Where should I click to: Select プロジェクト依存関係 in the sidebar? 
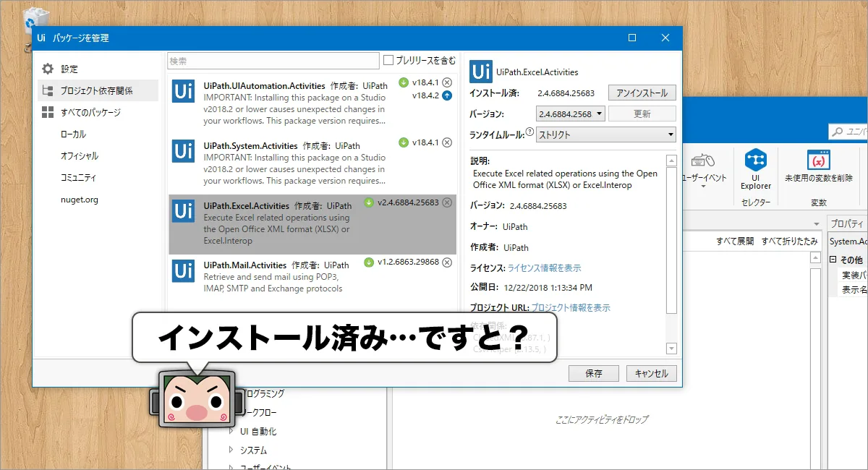pyautogui.click(x=97, y=90)
